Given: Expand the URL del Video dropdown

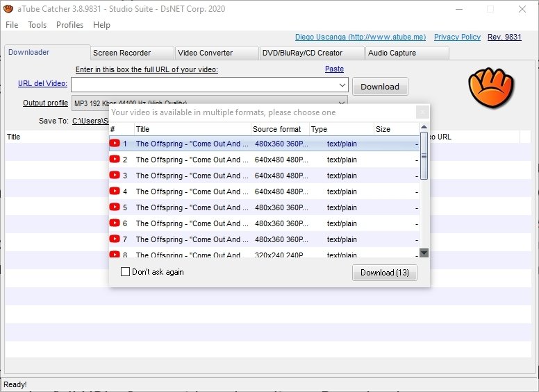Looking at the screenshot, I should click(x=342, y=85).
